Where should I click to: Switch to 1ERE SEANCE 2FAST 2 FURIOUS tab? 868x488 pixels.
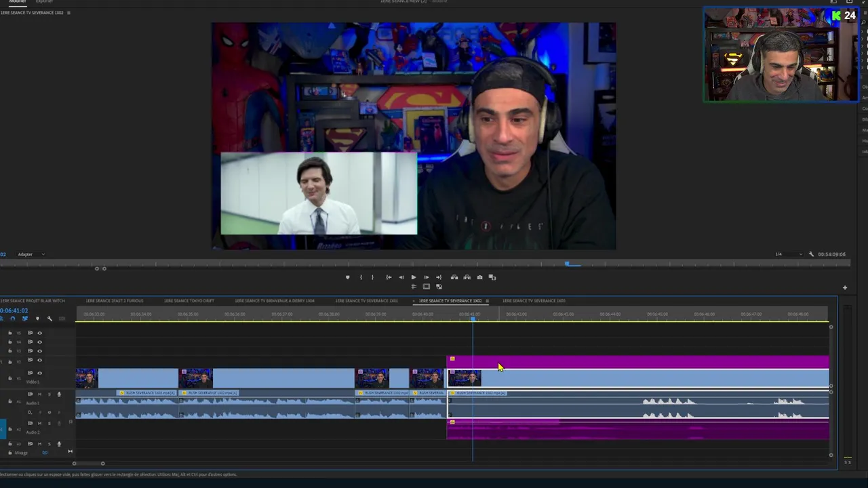[x=115, y=301]
